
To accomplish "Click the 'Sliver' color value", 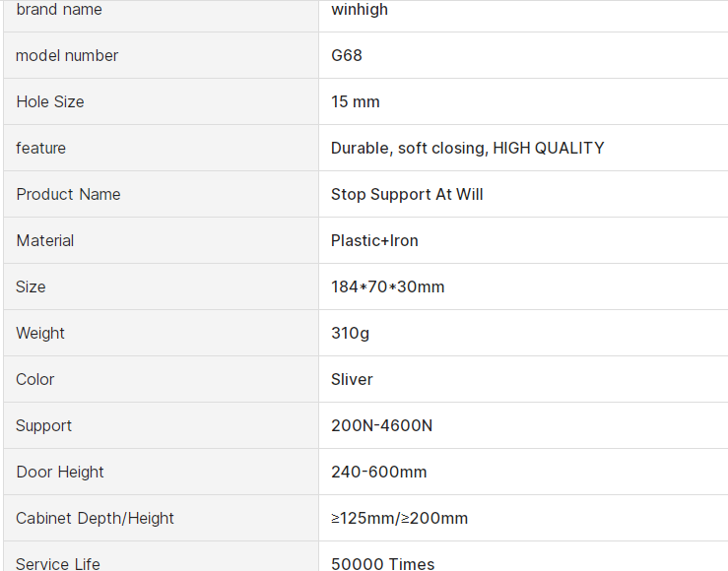I will [352, 380].
